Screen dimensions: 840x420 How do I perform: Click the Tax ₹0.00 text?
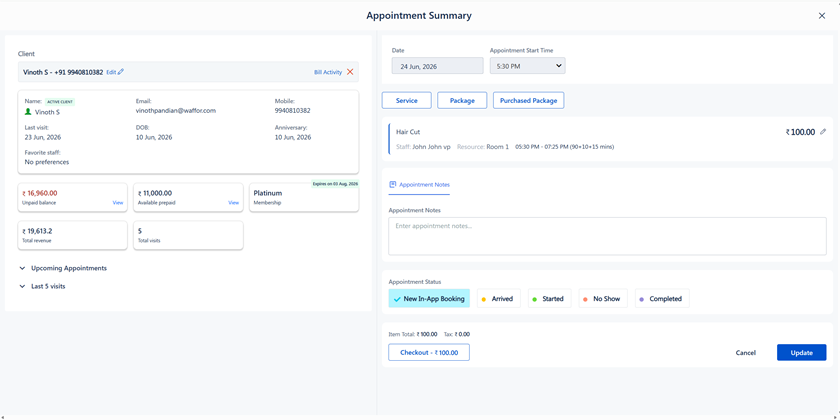457,334
